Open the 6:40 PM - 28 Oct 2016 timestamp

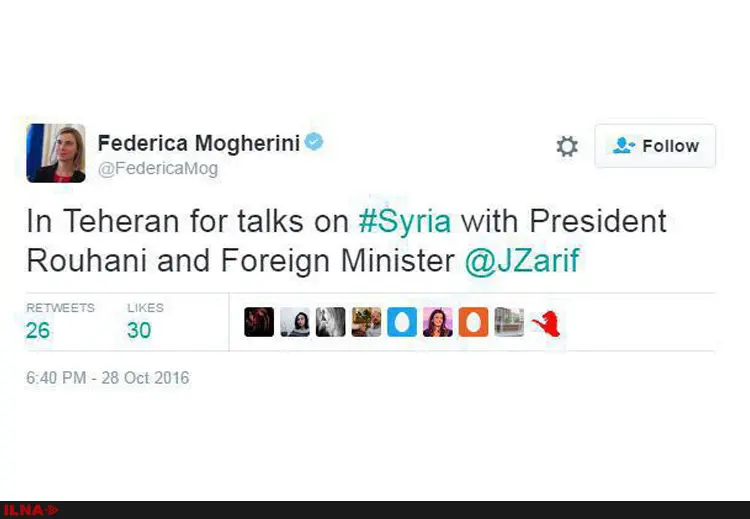pos(108,378)
